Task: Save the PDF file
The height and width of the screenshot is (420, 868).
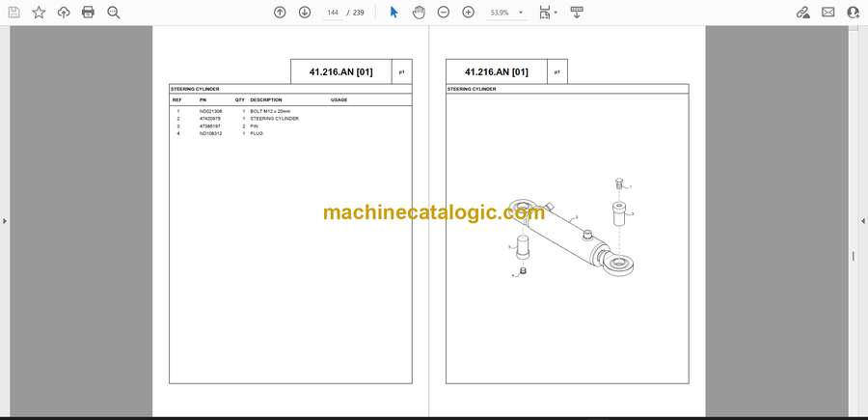Action: [14, 13]
